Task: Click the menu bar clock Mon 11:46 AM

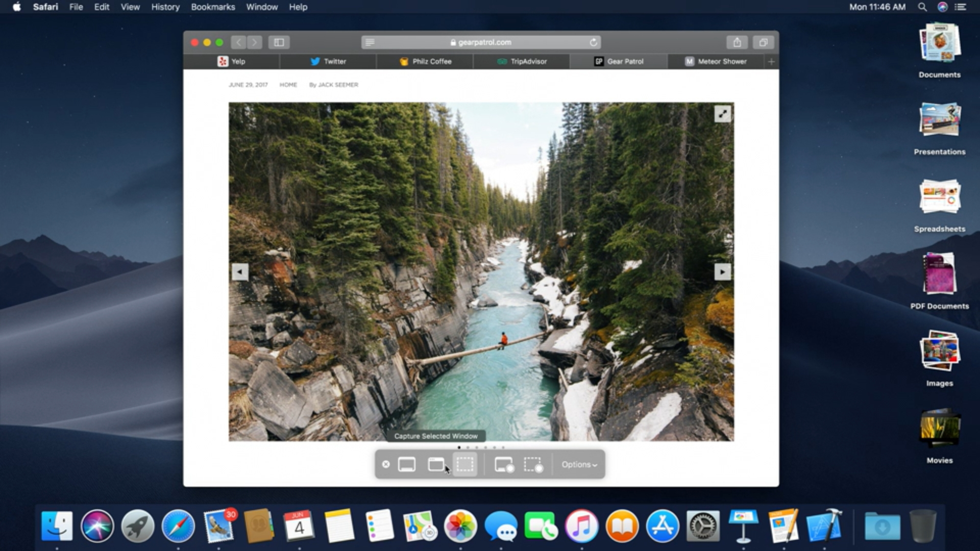Action: 877,7
